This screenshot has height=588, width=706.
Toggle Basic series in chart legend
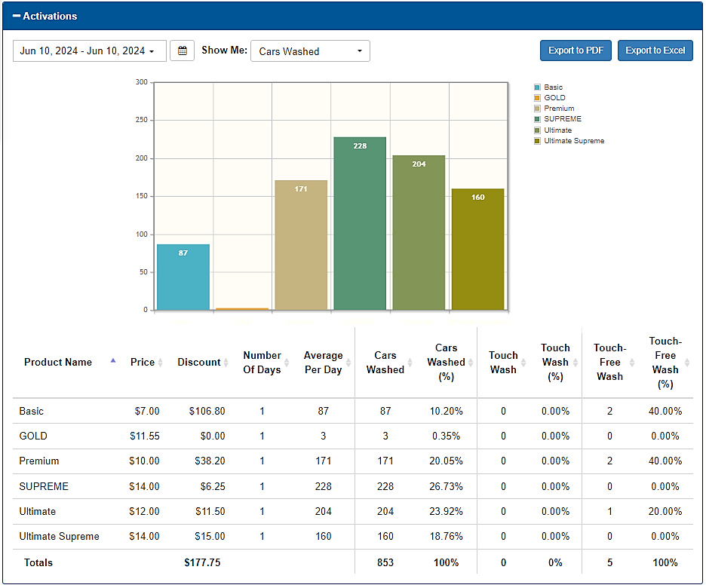(549, 87)
